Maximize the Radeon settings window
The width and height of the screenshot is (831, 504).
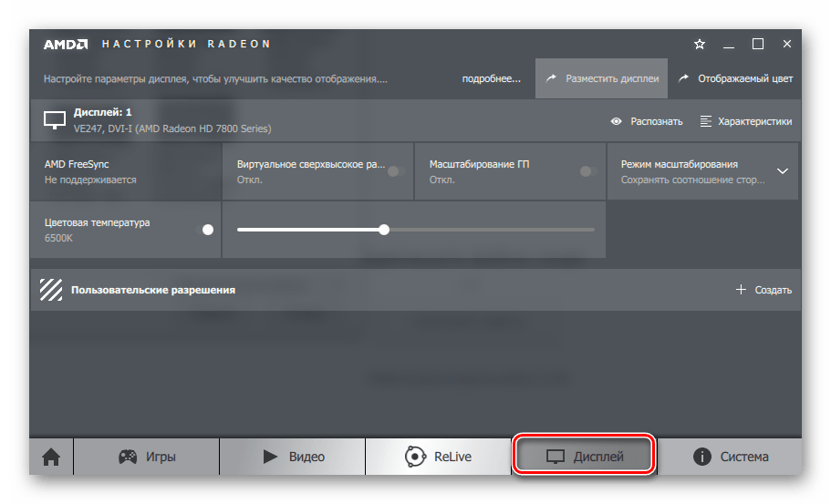pos(758,45)
